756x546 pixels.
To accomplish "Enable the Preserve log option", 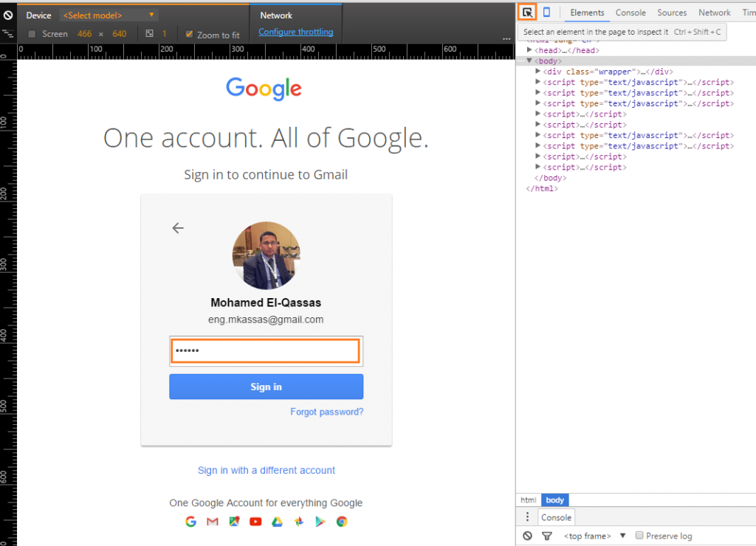I will [639, 535].
